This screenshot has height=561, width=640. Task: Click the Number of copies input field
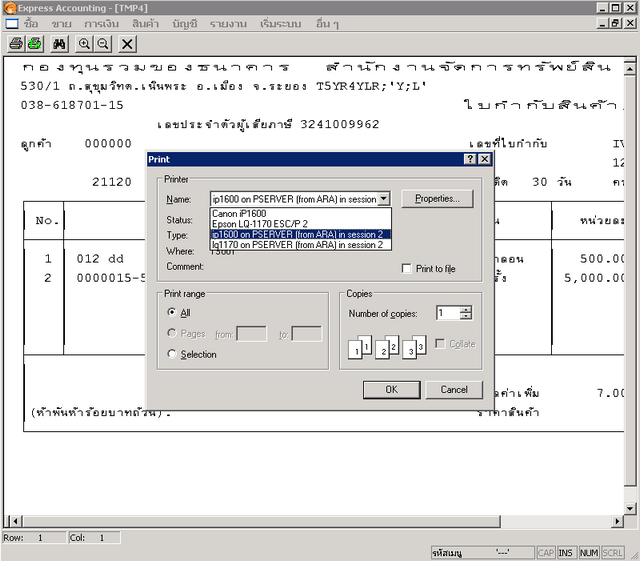tap(446, 313)
